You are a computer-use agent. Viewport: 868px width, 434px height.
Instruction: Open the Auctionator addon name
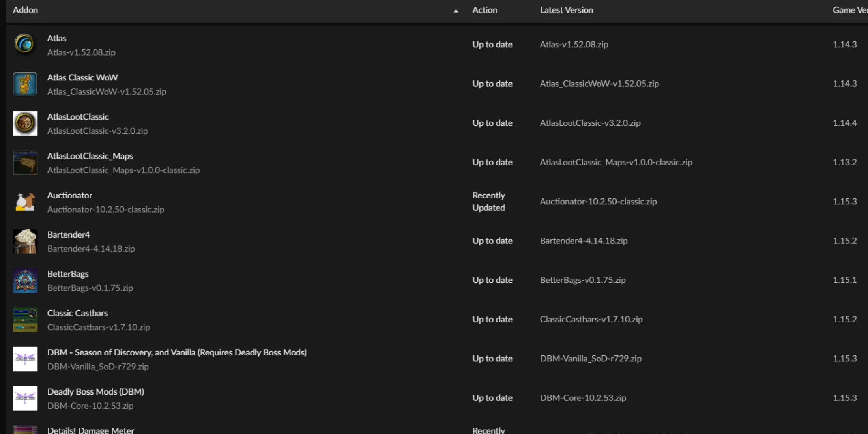pos(69,195)
